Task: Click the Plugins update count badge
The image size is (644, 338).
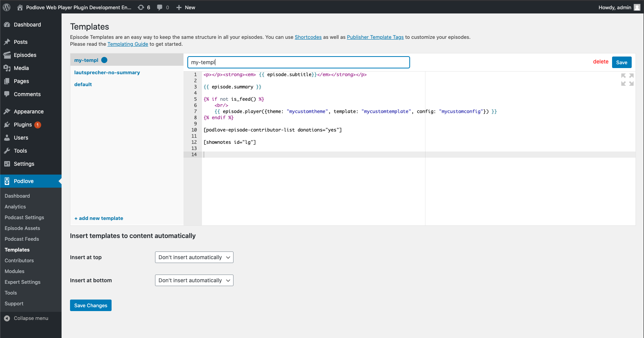Action: click(38, 125)
